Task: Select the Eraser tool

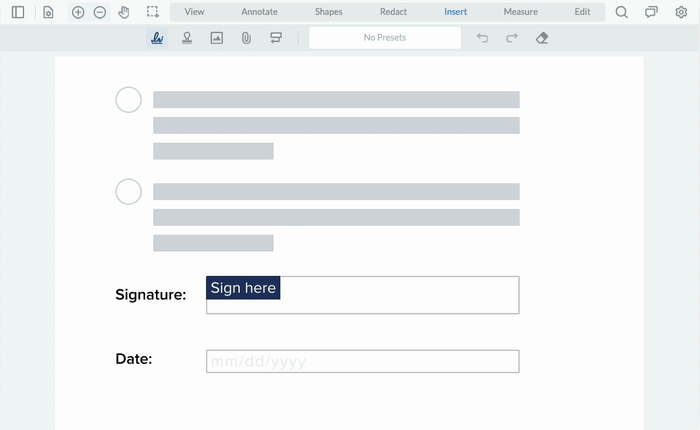Action: 542,38
